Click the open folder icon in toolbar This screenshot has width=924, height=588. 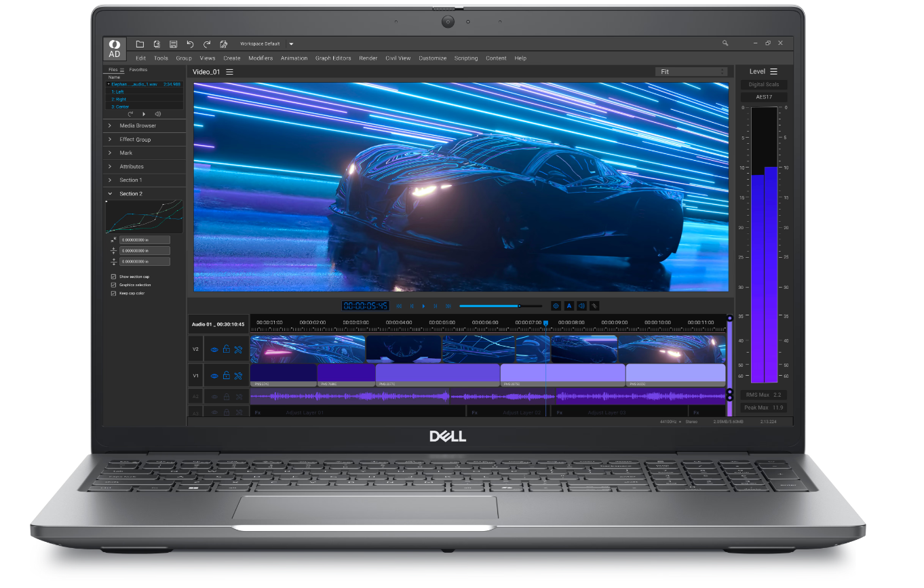click(140, 44)
